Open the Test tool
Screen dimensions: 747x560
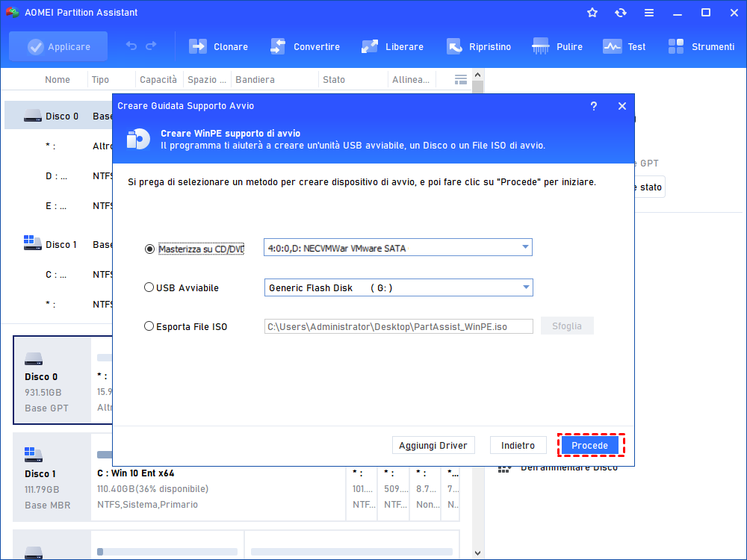[x=624, y=46]
